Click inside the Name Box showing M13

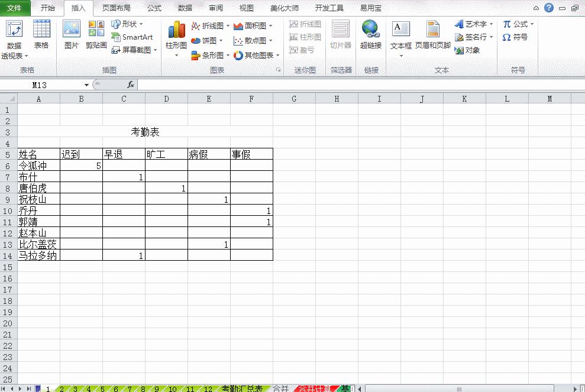pos(38,85)
